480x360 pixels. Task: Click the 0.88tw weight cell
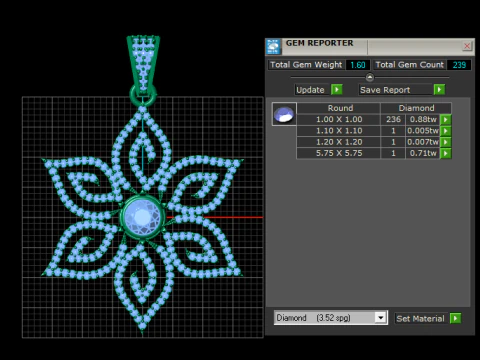[x=423, y=119]
